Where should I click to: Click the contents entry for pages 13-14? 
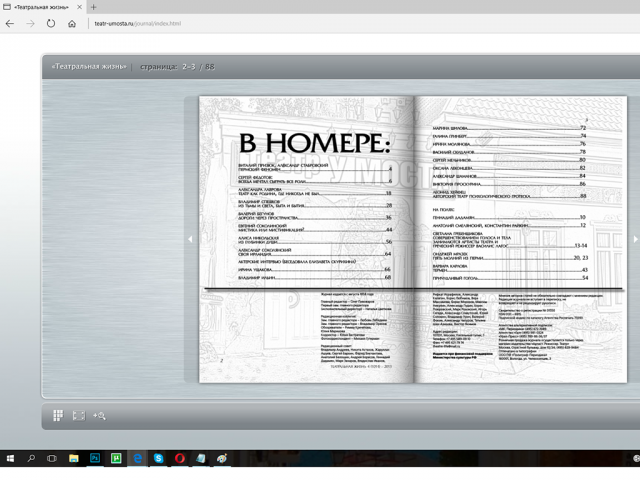coord(510,240)
